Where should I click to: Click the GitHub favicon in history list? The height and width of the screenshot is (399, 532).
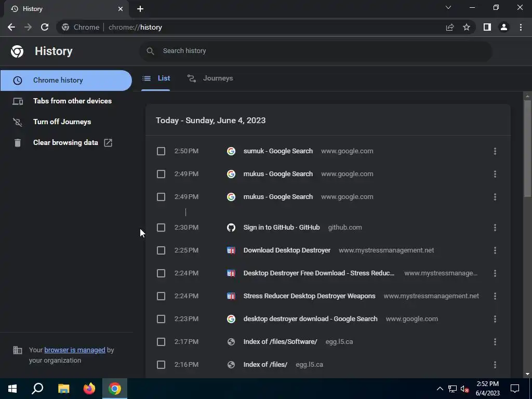point(231,228)
